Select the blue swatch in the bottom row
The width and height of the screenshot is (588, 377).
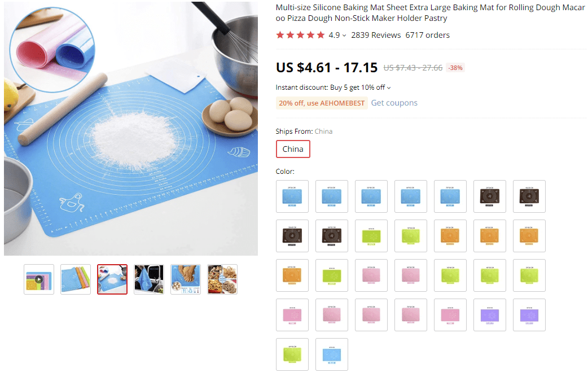pyautogui.click(x=332, y=354)
